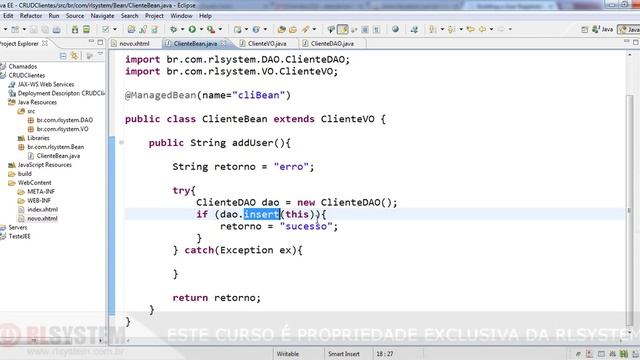Click the Next Annotation icon
640x360 pixels.
[x=432, y=29]
